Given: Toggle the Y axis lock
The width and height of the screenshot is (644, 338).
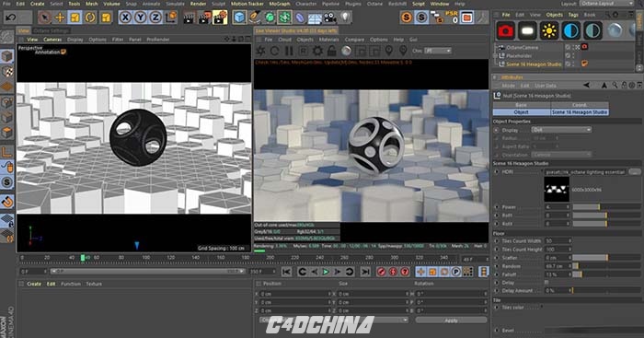Looking at the screenshot, I should click(x=141, y=17).
